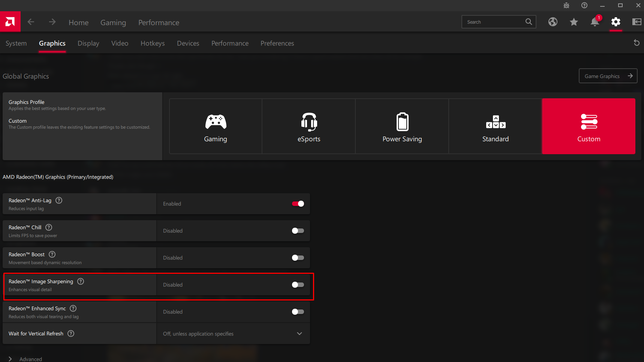The image size is (644, 362).
Task: Open the web browser globe icon
Action: click(553, 22)
